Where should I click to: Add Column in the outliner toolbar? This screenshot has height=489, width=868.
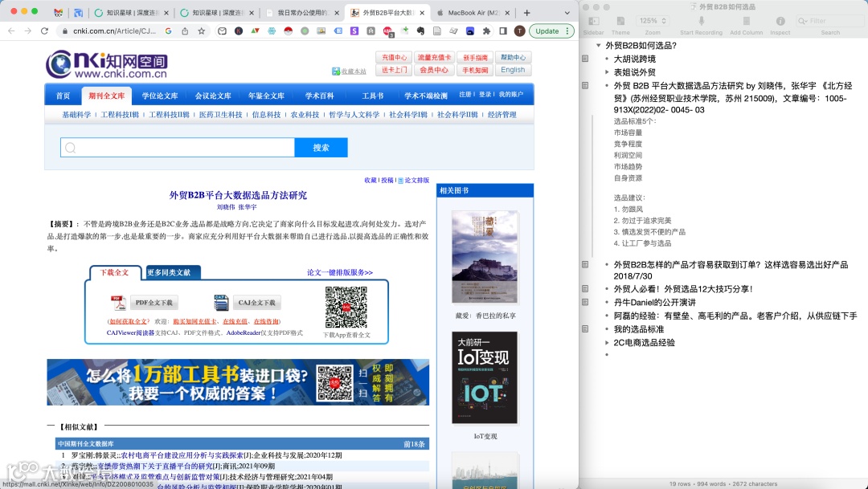coord(746,21)
